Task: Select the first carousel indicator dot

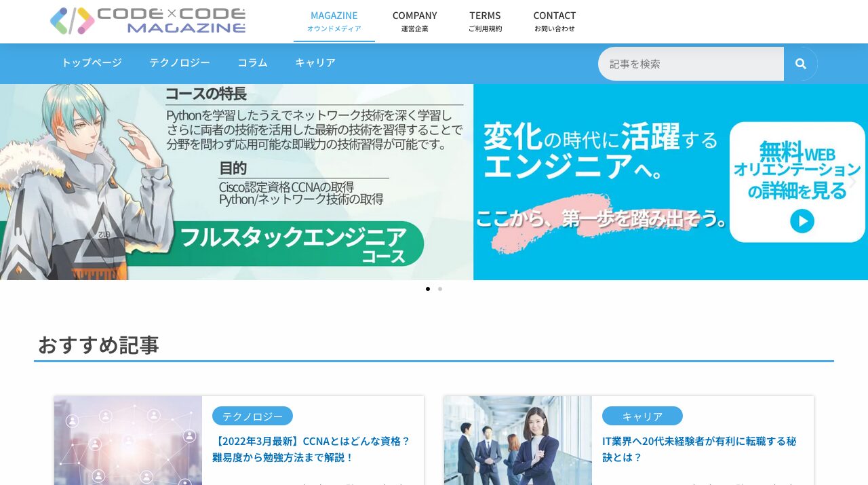Action: point(428,288)
